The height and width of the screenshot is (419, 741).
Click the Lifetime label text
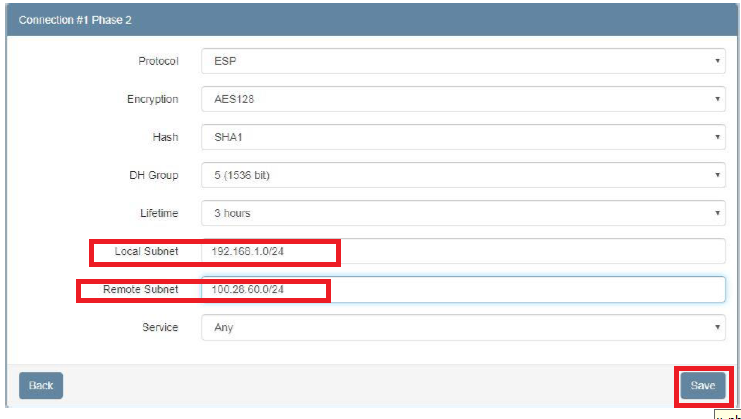159,213
